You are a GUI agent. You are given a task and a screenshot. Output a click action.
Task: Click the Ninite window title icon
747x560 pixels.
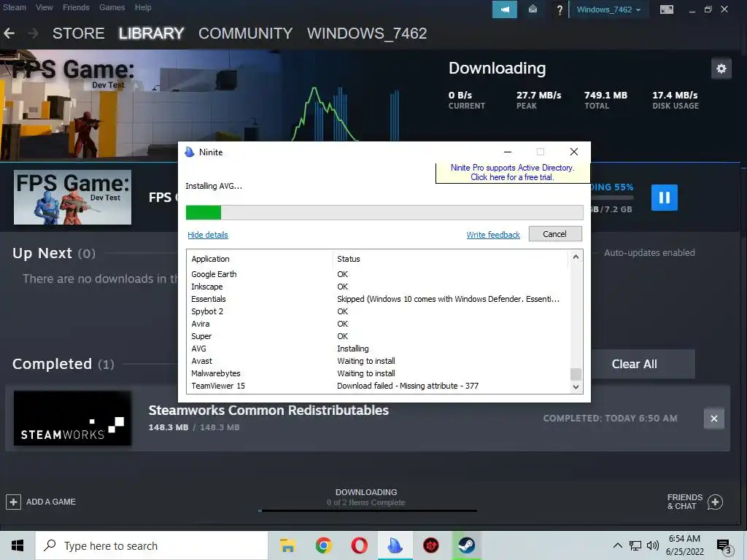point(190,152)
